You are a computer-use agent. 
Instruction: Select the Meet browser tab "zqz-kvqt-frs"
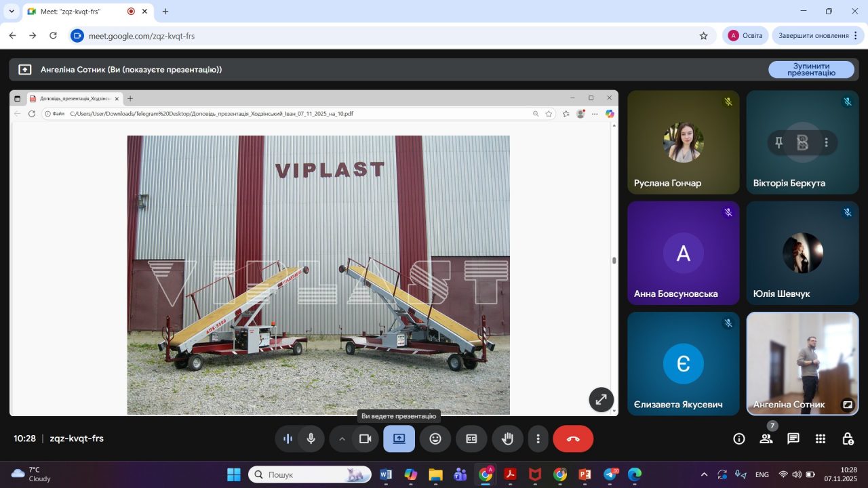pyautogui.click(x=75, y=12)
